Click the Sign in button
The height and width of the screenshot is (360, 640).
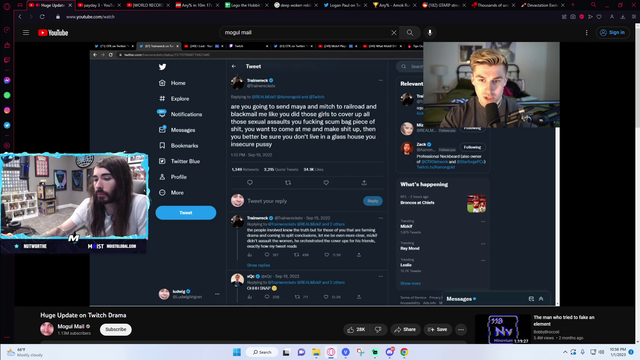point(612,33)
